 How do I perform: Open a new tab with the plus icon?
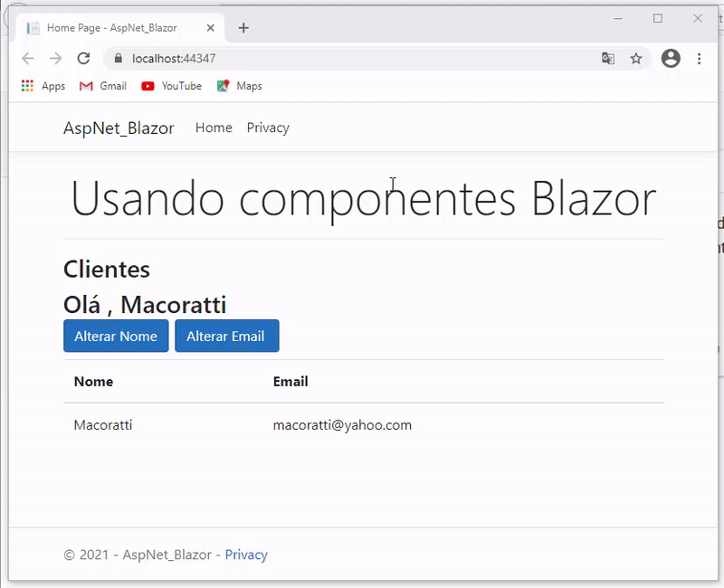243,28
